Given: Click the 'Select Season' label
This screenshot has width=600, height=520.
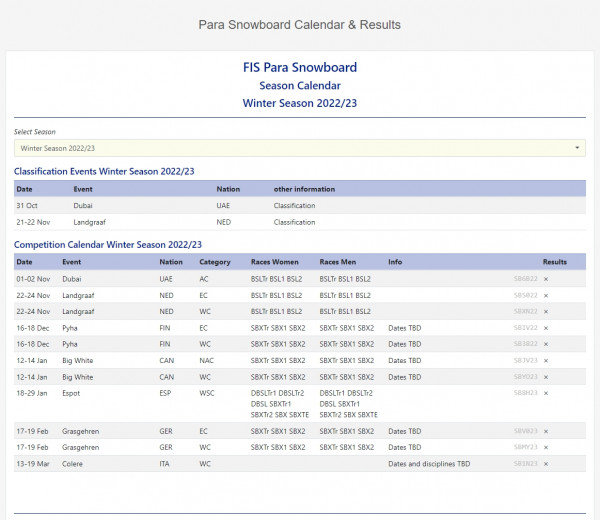Looking at the screenshot, I should [35, 132].
